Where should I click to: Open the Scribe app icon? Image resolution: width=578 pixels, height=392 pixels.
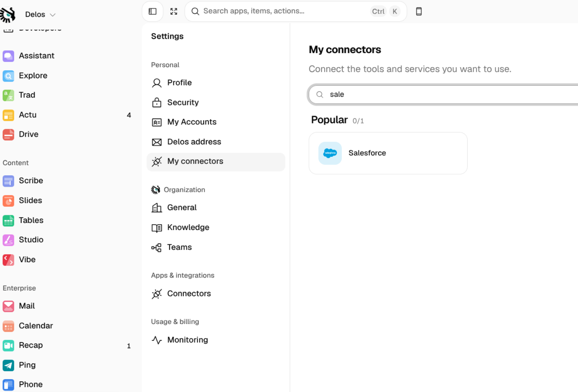pos(8,181)
